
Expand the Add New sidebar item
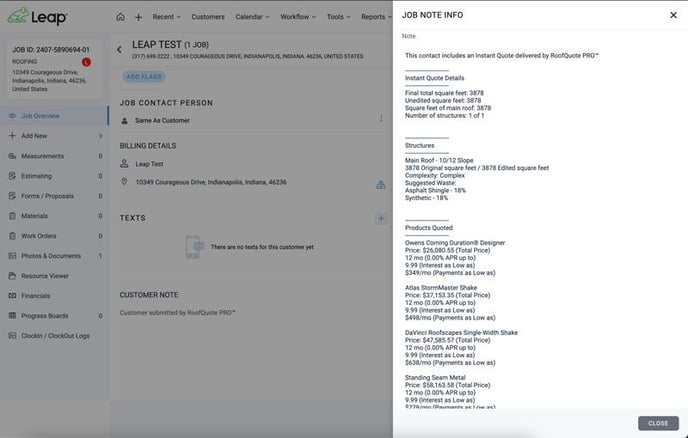click(x=54, y=136)
